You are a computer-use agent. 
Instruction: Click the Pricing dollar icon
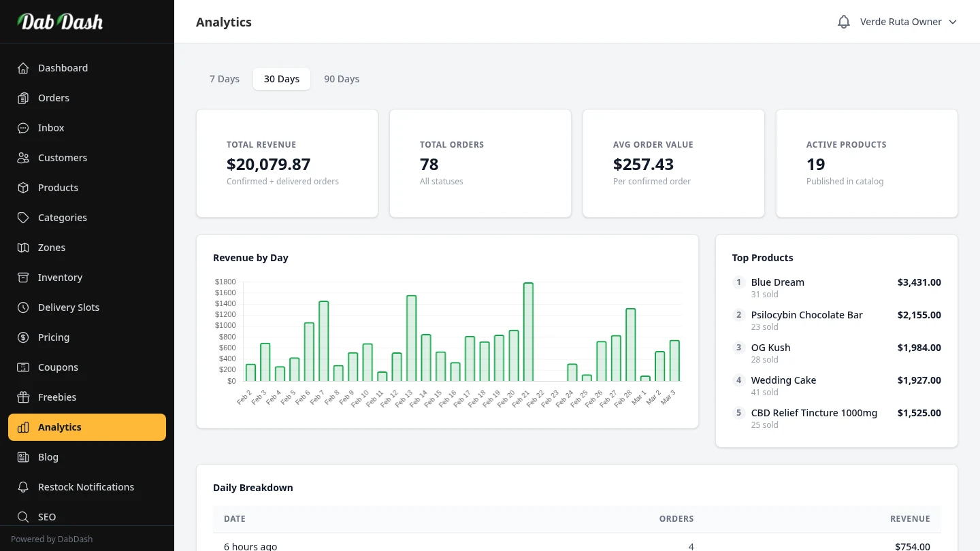(x=23, y=337)
